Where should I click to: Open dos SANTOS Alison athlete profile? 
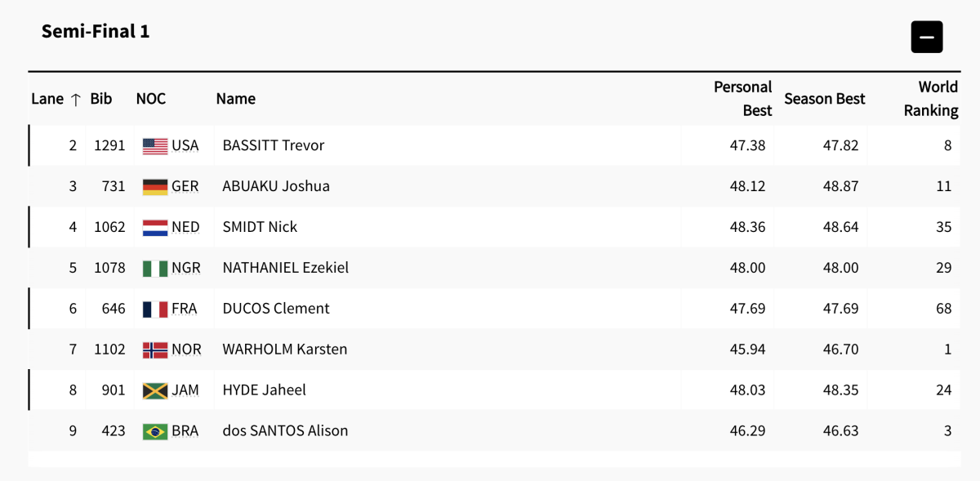click(x=285, y=431)
